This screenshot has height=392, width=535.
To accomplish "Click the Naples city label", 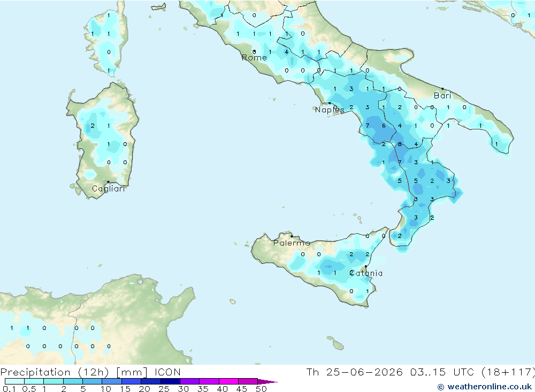I will (x=330, y=110).
